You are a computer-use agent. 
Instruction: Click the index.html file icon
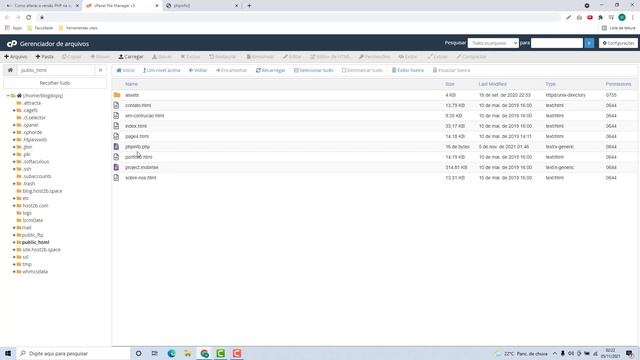pos(116,126)
